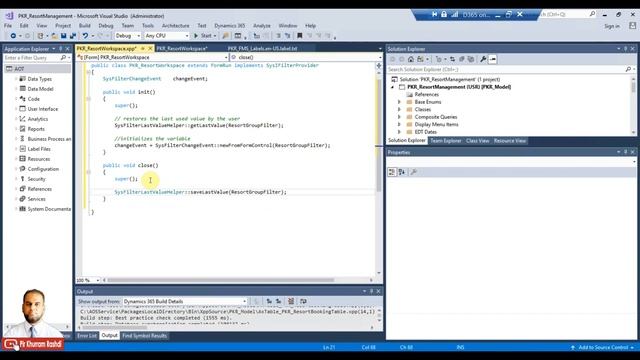Open the Build menu
Screen dimensions: 640x360
tap(84, 25)
